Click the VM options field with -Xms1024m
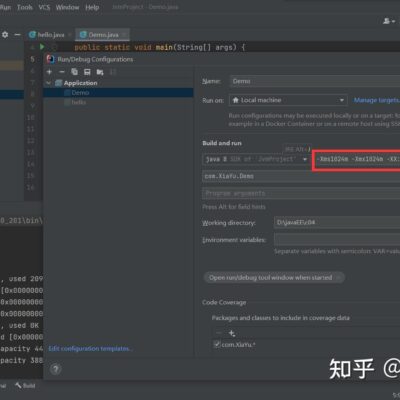This screenshot has height=400, width=400. tap(357, 159)
